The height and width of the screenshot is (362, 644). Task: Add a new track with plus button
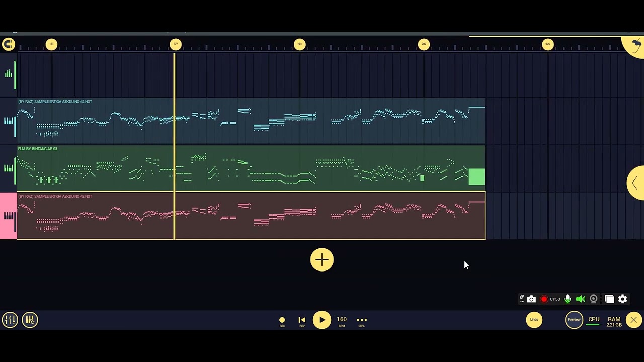click(x=322, y=260)
